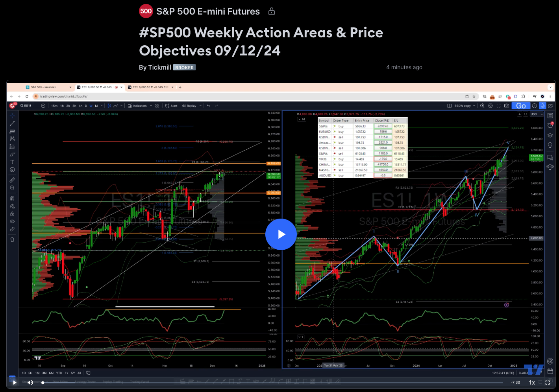Open the USD currency dropdown
This screenshot has width=559, height=392.
coord(536,114)
